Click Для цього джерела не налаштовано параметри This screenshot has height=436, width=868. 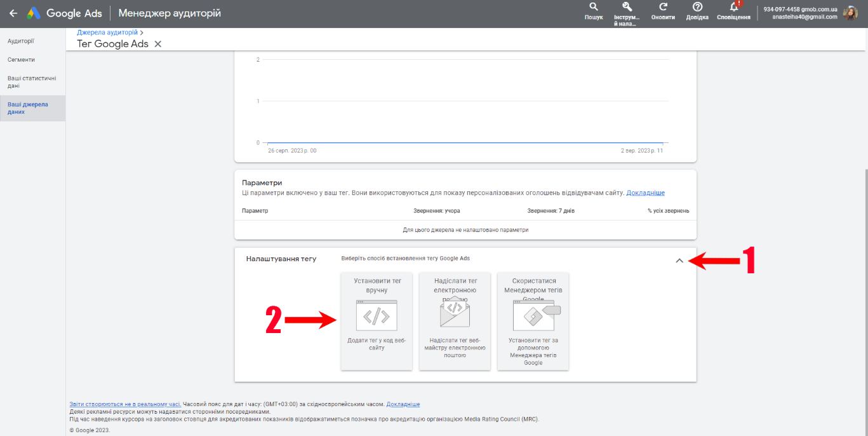pos(465,229)
